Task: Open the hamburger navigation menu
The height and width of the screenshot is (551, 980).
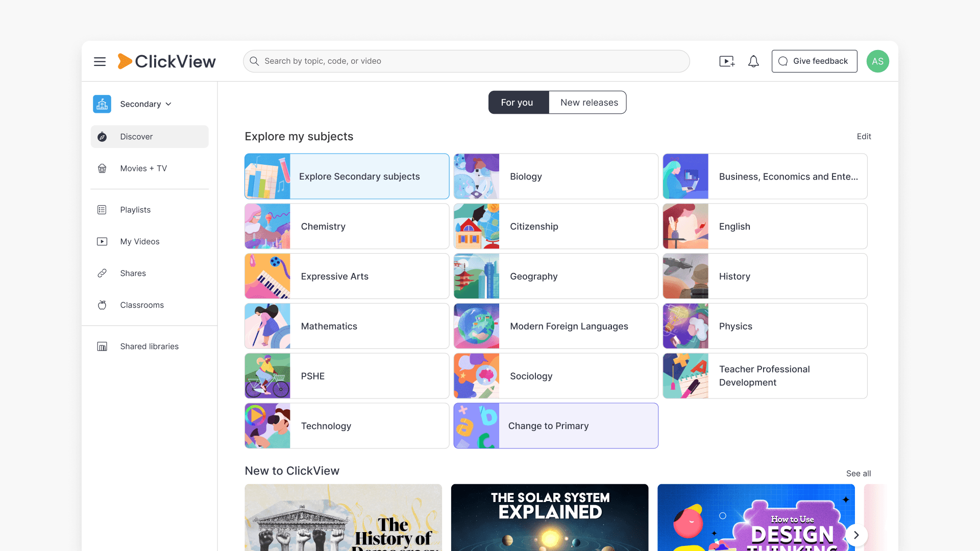Action: pos(100,62)
